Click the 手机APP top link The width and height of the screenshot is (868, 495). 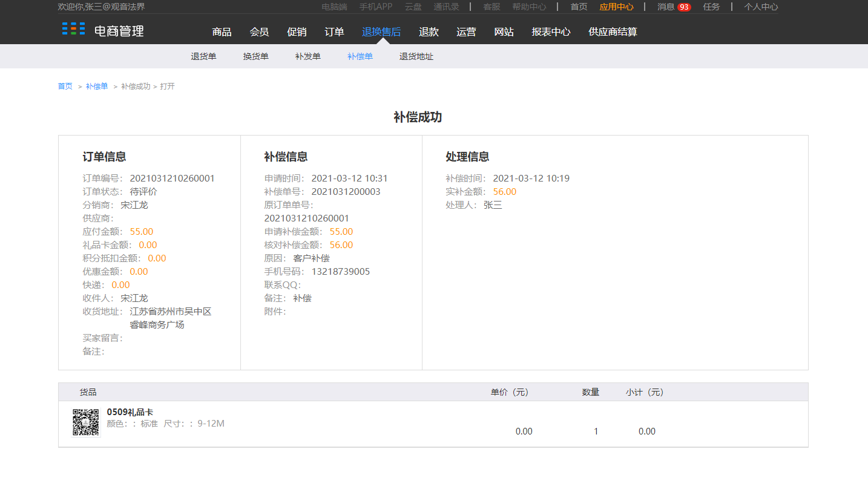(x=376, y=7)
